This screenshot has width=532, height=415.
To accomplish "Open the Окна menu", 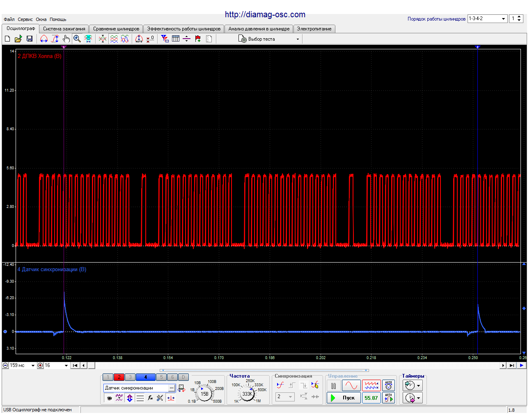I will click(41, 19).
